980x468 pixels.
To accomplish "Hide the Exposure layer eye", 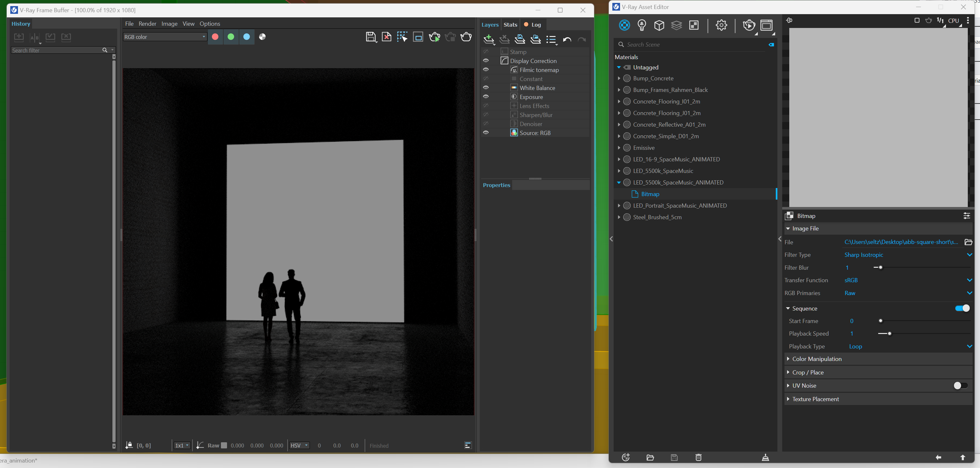I will (x=486, y=97).
